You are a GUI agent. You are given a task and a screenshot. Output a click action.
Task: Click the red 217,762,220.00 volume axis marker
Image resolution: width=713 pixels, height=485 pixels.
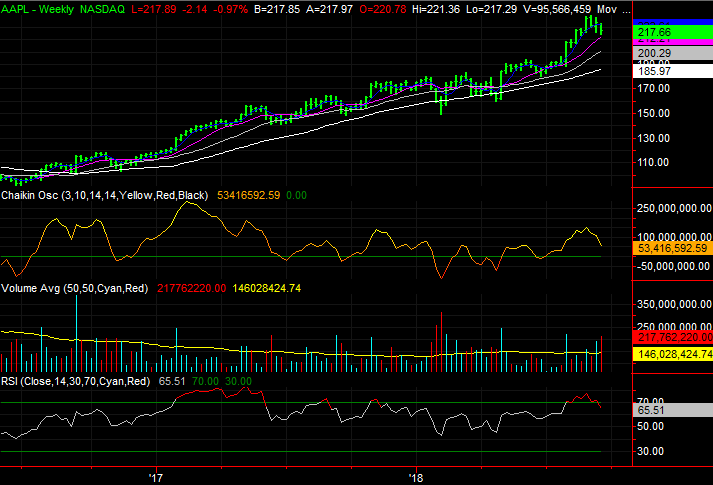[673, 337]
